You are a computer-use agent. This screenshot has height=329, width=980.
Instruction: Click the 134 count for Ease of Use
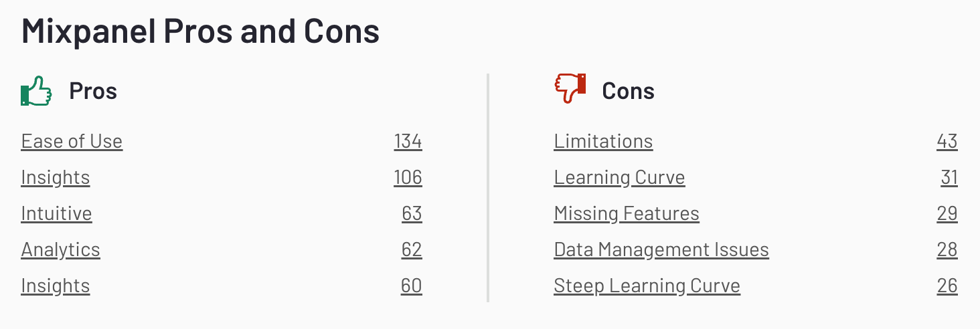pos(408,142)
